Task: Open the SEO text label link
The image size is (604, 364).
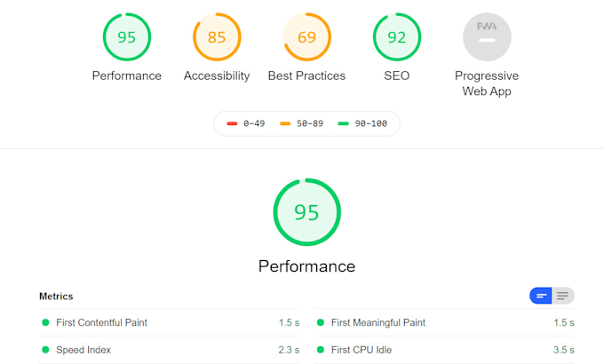Action: [396, 76]
